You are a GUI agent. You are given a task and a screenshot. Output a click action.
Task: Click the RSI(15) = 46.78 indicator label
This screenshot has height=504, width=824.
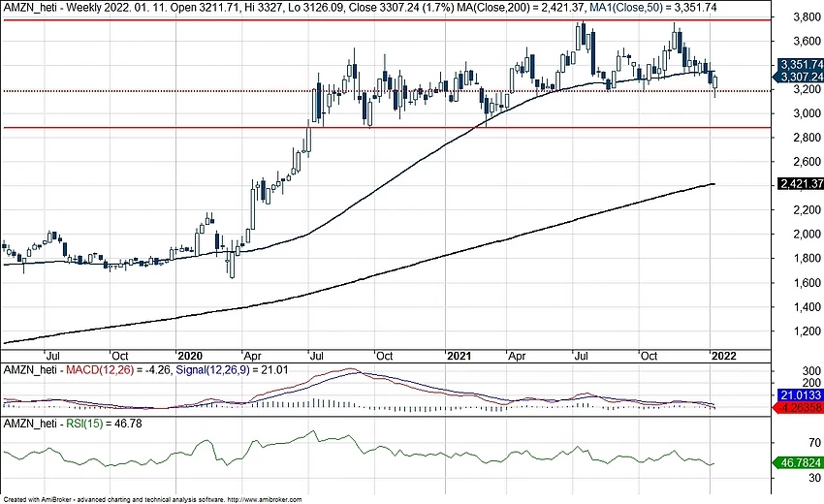tap(104, 424)
